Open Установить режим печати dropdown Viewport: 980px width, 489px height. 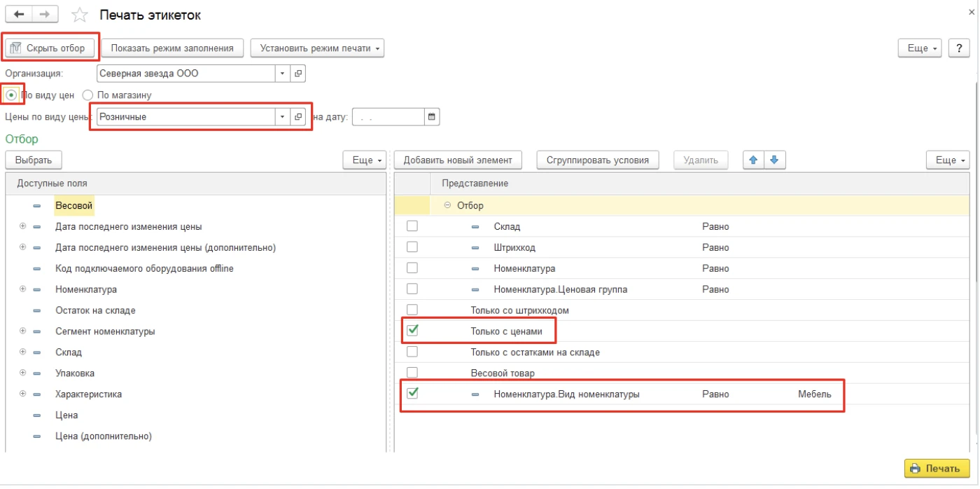[x=317, y=48]
